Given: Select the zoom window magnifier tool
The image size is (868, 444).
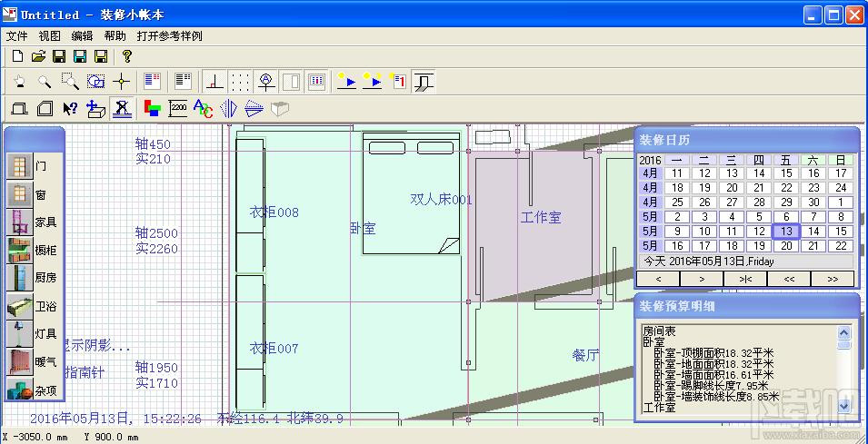Looking at the screenshot, I should [x=70, y=82].
